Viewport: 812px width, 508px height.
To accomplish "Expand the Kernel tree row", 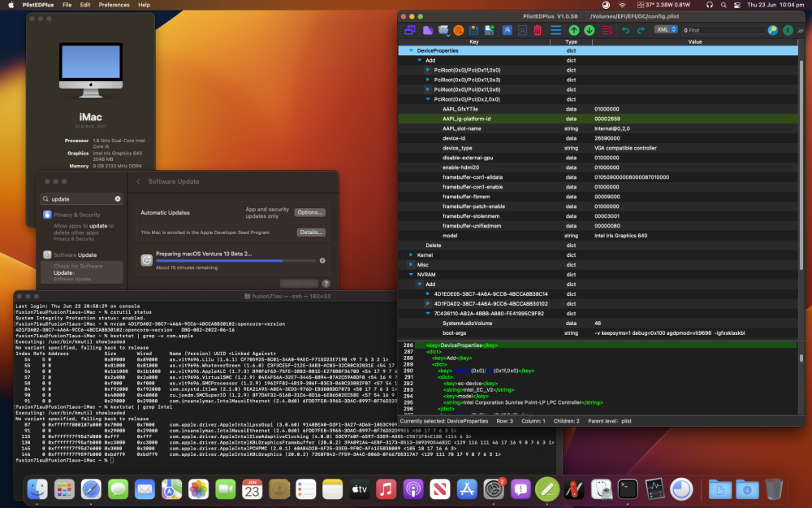I will click(411, 255).
